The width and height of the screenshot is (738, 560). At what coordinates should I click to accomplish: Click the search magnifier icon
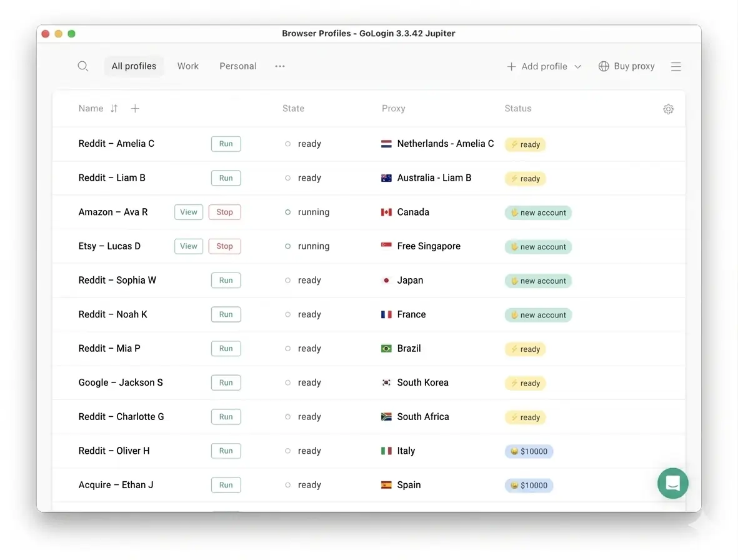pyautogui.click(x=82, y=66)
